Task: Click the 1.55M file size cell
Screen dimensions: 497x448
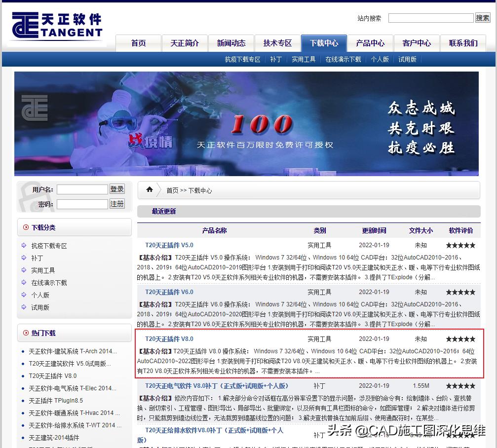Action: [421, 385]
